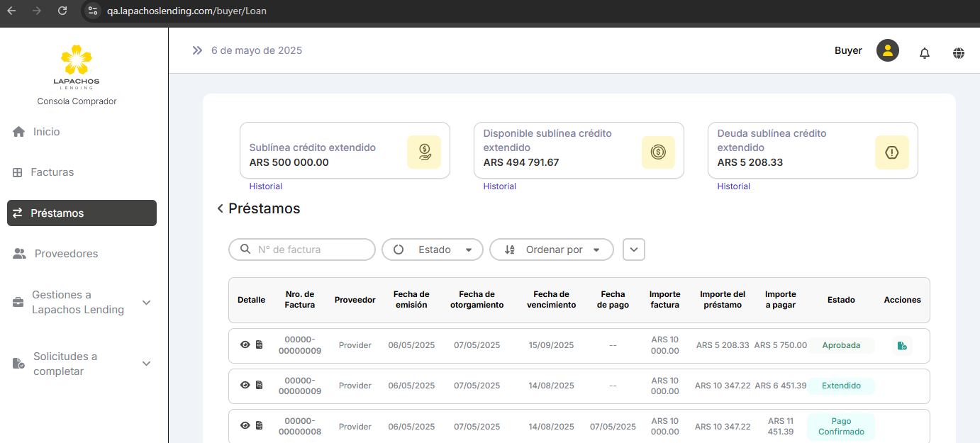
Task: Open Proveedores section in sidebar
Action: 66,254
